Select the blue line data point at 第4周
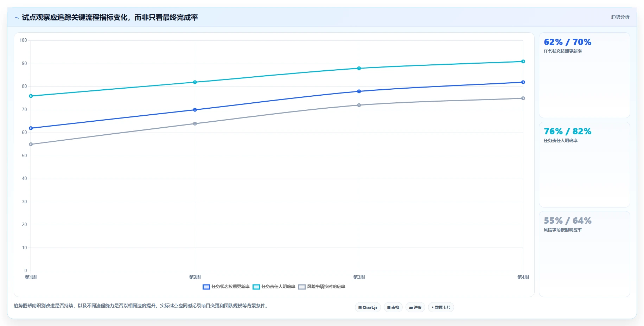The height and width of the screenshot is (326, 644). pos(523,82)
